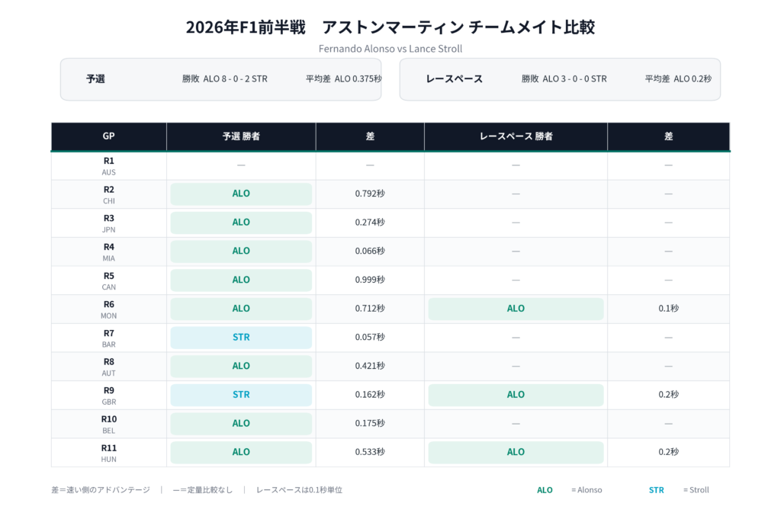Click ALO qualifying badge in R8 AUT row
This screenshot has height=532, width=781.
pos(241,366)
